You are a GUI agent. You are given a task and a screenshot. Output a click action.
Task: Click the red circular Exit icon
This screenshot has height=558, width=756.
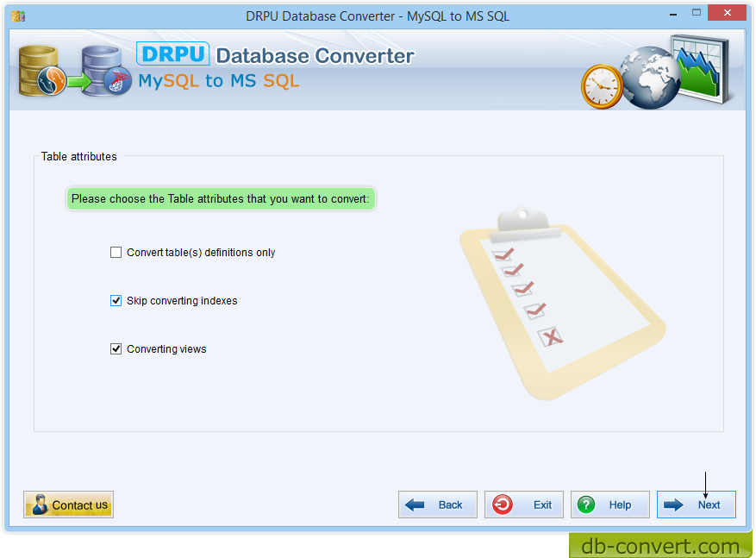(503, 505)
